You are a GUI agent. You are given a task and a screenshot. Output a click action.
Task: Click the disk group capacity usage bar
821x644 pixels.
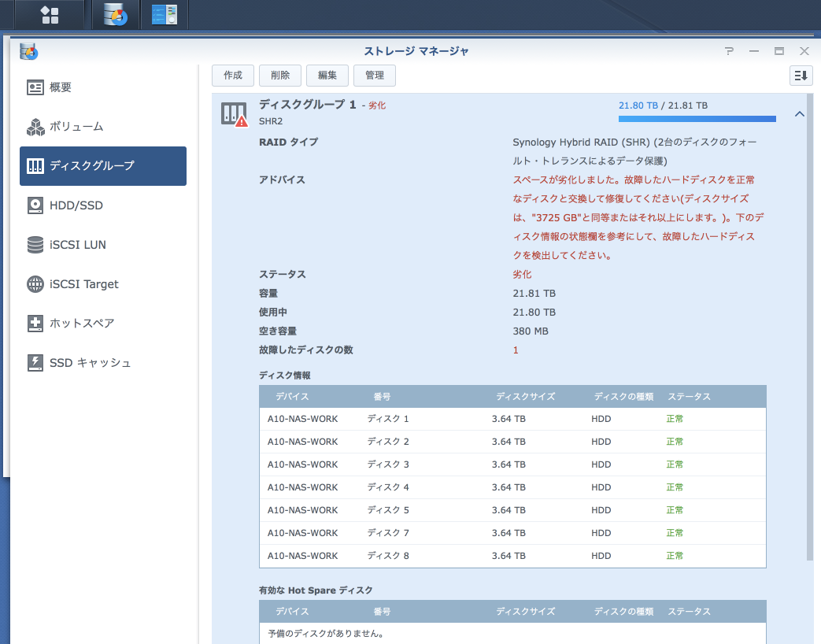(697, 120)
